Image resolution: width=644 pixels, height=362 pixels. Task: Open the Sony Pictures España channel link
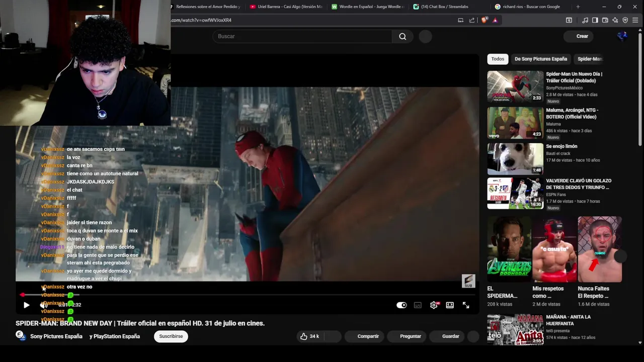point(56,336)
